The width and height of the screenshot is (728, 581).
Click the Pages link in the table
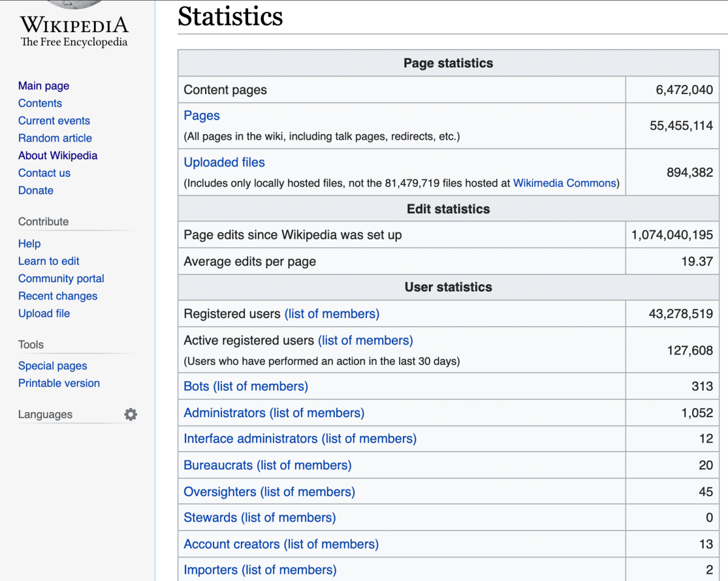click(x=202, y=115)
